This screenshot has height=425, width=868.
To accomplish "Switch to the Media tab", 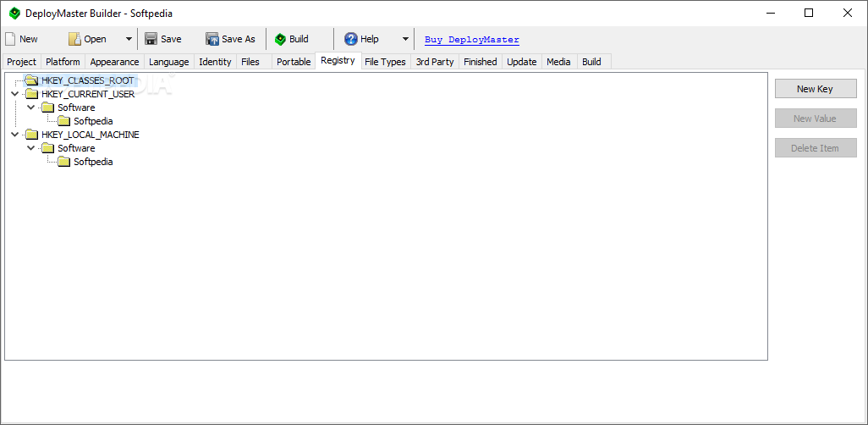I will click(558, 62).
